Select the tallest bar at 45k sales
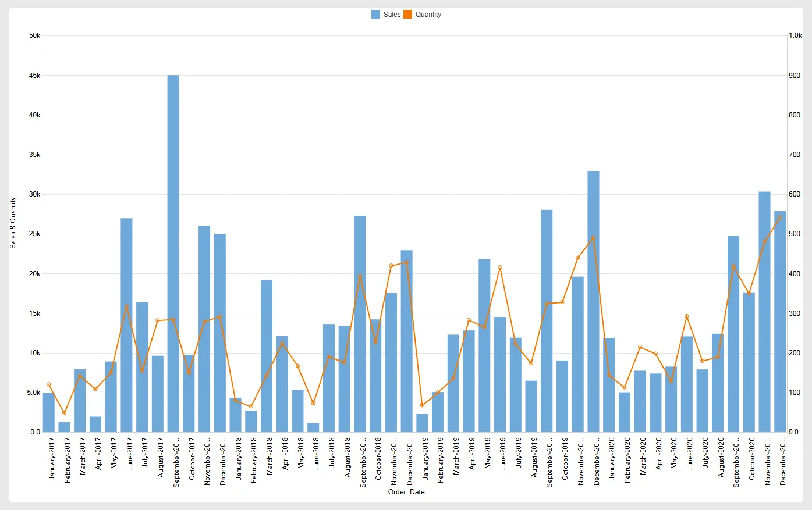 tap(173, 253)
